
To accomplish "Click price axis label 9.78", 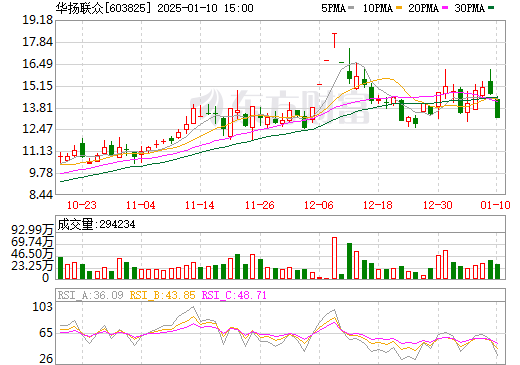I will [x=41, y=173].
